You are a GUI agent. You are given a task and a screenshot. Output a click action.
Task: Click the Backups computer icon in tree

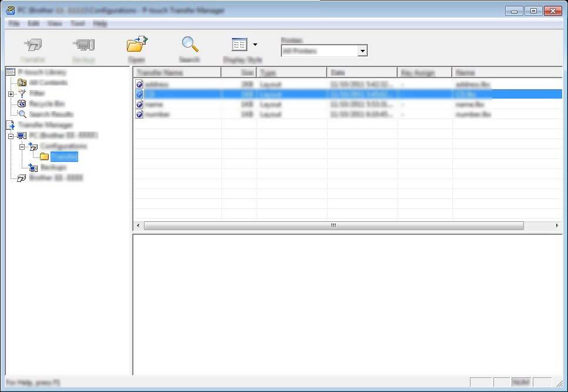coord(33,168)
